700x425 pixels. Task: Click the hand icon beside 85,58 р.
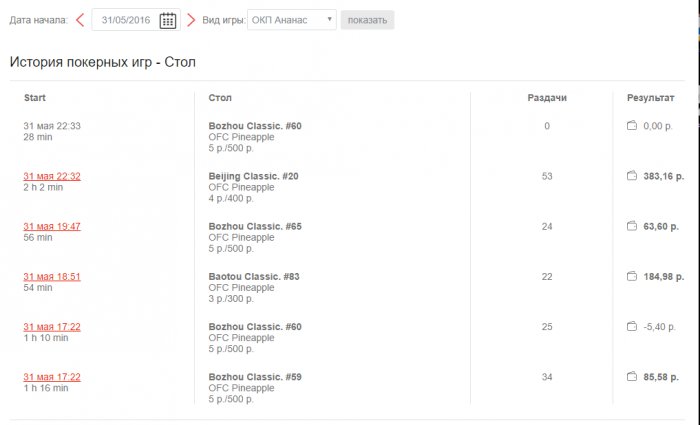tap(631, 376)
